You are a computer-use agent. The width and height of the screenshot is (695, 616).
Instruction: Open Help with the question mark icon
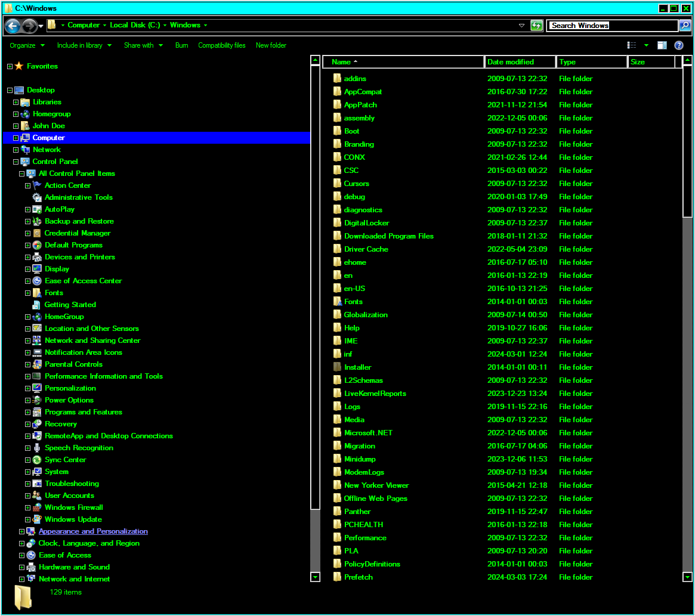click(x=679, y=45)
